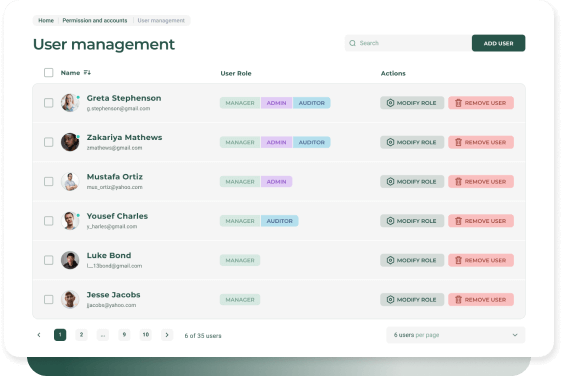Screen dimensions: 562x376
Task: Click the Actions column header
Action: point(393,73)
